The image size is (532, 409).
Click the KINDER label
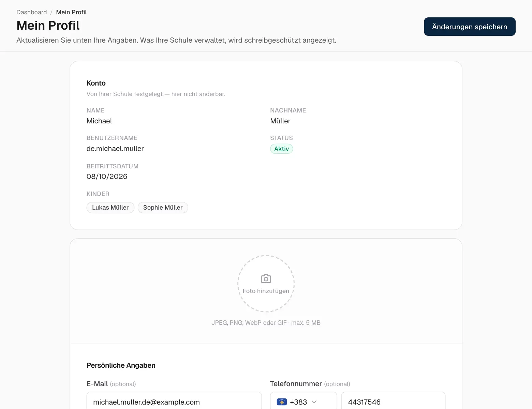[98, 194]
